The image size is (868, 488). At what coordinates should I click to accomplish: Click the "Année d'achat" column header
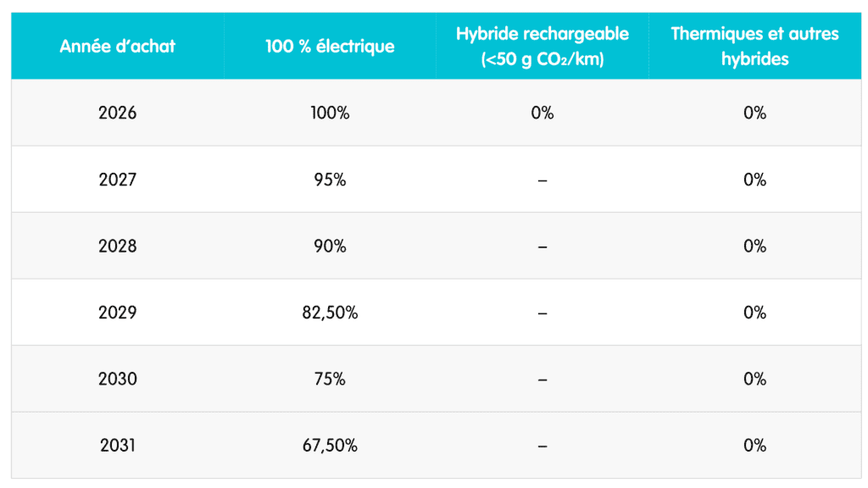point(118,46)
